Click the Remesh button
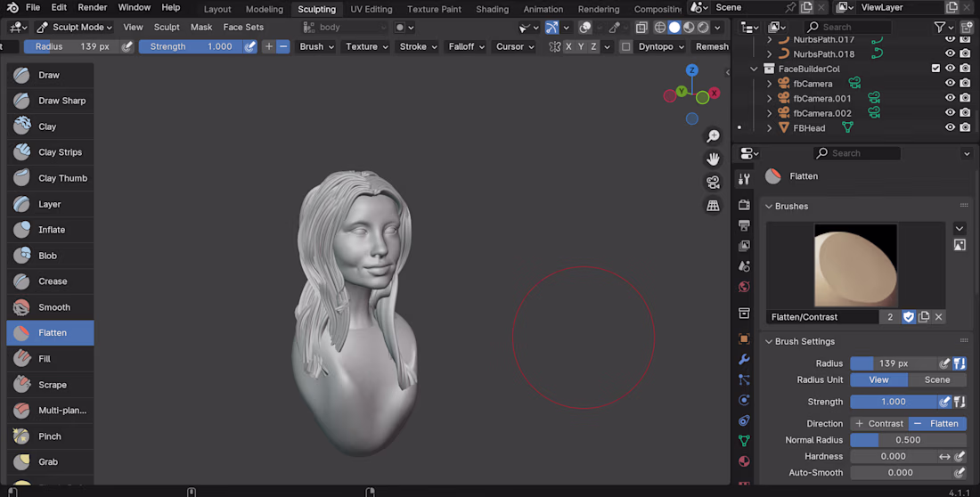Viewport: 980px width, 497px height. coord(711,46)
